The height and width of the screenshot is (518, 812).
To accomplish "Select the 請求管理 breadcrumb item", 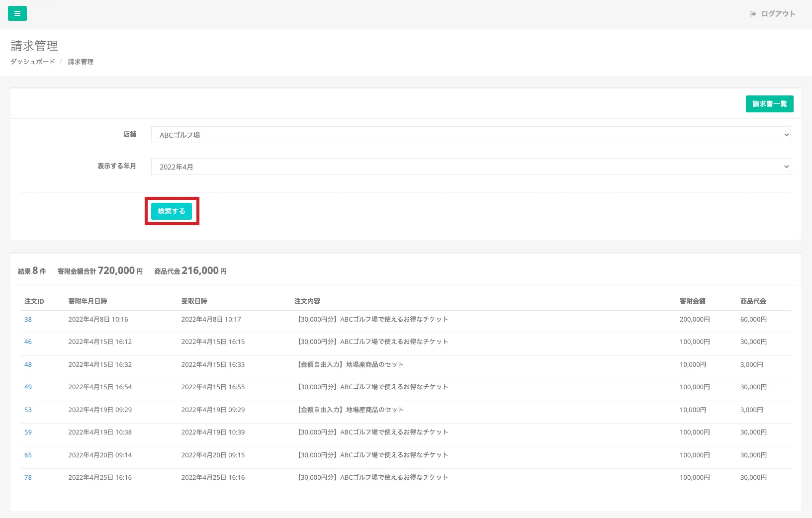I will tap(81, 62).
